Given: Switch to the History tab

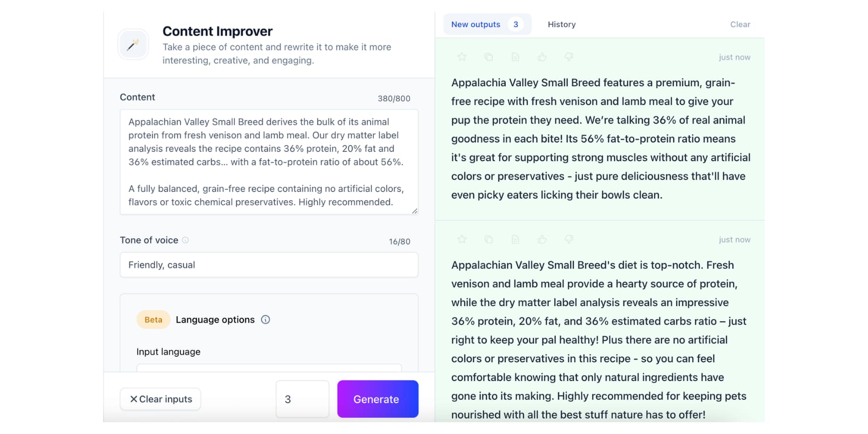Looking at the screenshot, I should coord(561,24).
